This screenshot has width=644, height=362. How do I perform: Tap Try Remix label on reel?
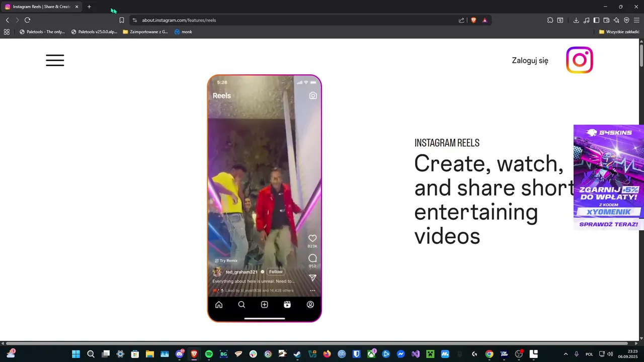pos(226,260)
